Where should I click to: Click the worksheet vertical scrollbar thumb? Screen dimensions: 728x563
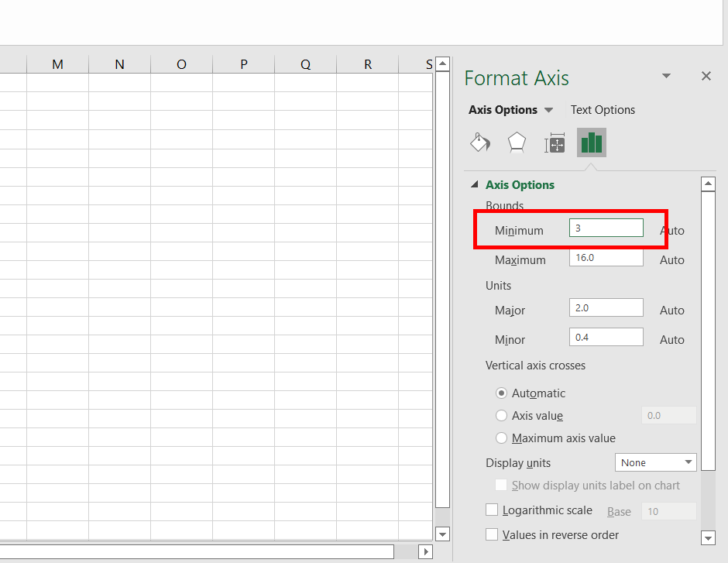point(443,290)
